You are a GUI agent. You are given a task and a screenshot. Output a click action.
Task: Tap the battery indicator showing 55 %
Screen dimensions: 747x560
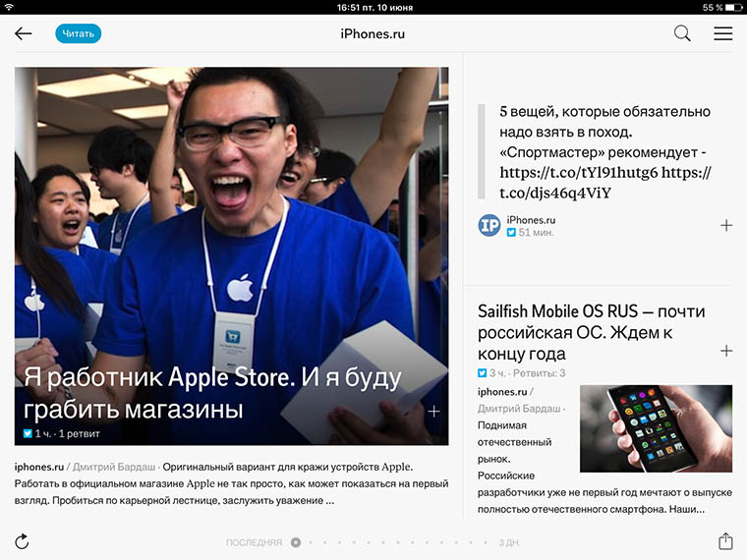(721, 7)
